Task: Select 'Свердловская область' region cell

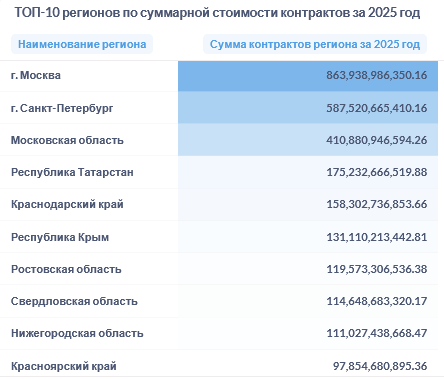Action: [74, 301]
